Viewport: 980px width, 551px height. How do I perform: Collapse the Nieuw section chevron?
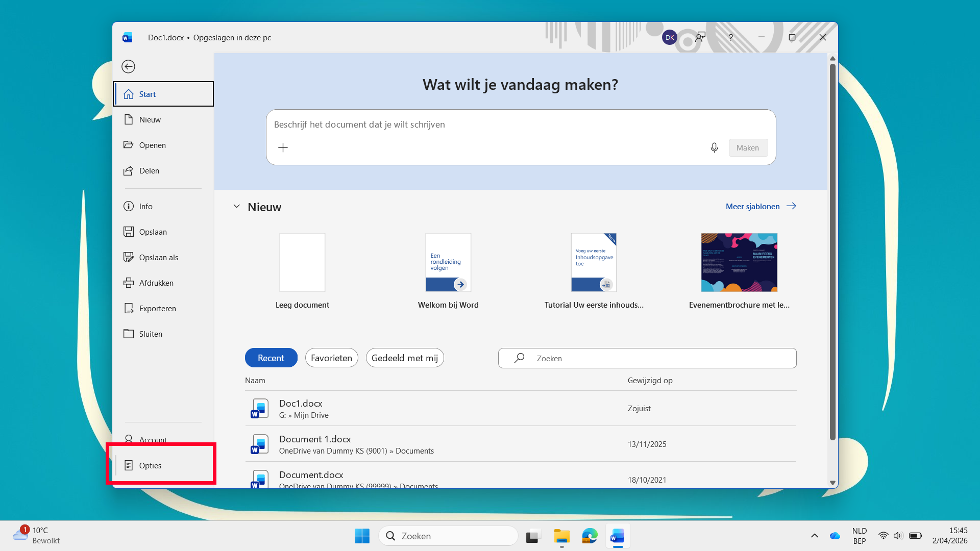pyautogui.click(x=236, y=207)
